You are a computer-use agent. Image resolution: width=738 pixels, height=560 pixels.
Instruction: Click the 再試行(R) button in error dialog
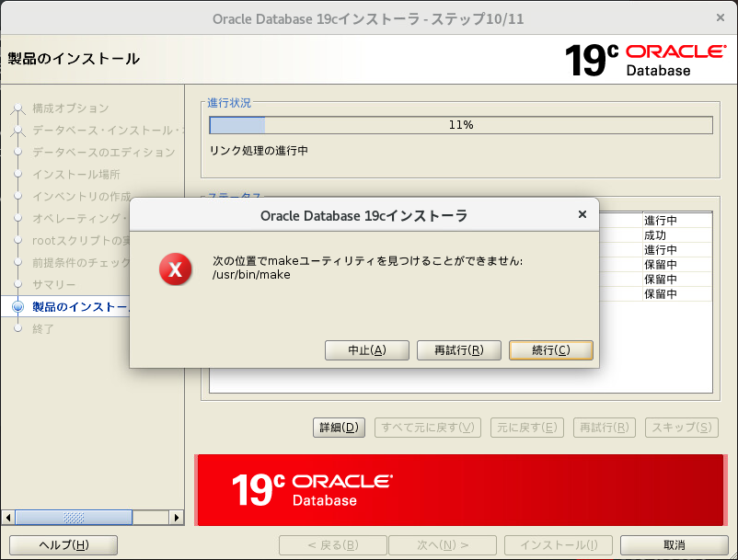459,350
